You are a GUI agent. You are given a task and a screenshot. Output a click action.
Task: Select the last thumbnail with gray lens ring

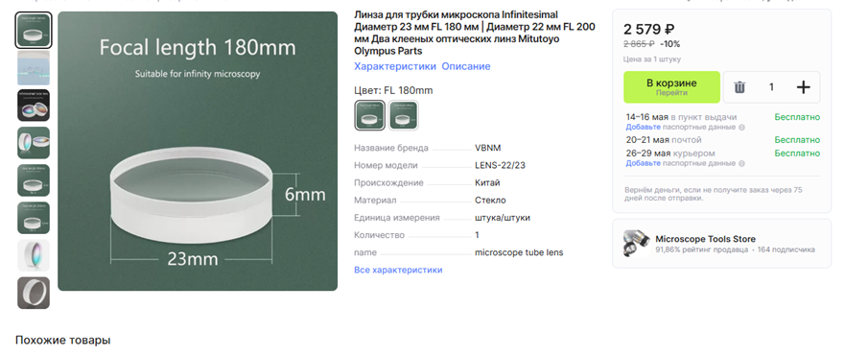point(34,293)
